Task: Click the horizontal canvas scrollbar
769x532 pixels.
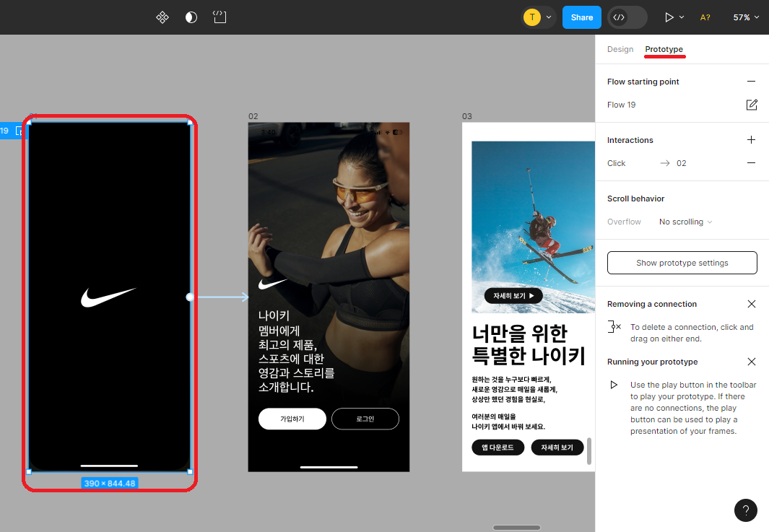Action: tap(516, 528)
